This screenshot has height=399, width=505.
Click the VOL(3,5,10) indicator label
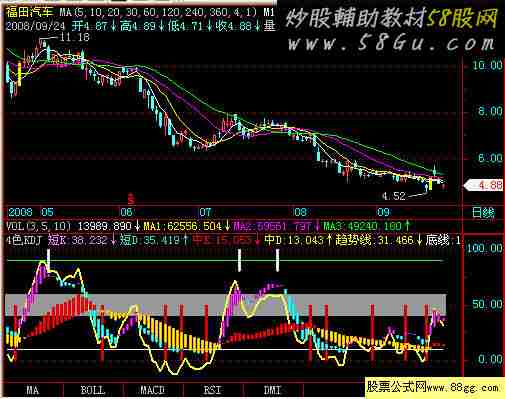tap(39, 226)
